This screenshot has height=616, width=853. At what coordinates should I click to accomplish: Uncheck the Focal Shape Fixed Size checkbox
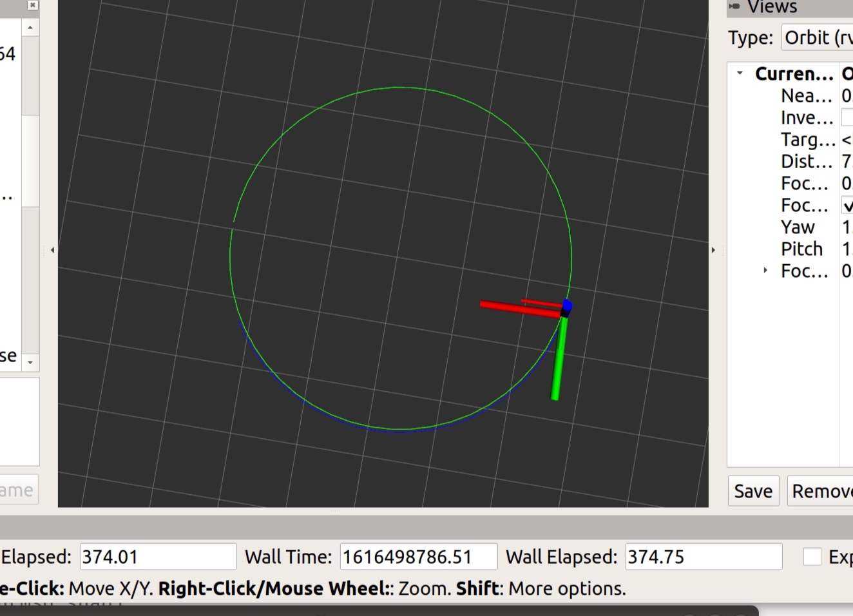847,205
